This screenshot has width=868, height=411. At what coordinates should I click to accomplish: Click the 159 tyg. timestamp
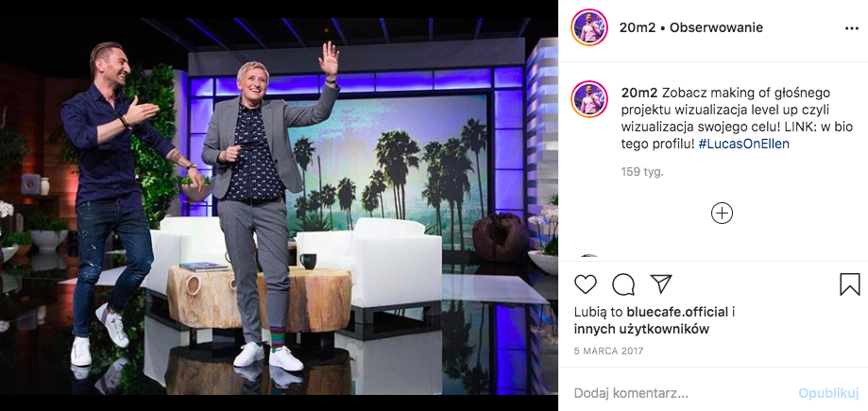642,172
